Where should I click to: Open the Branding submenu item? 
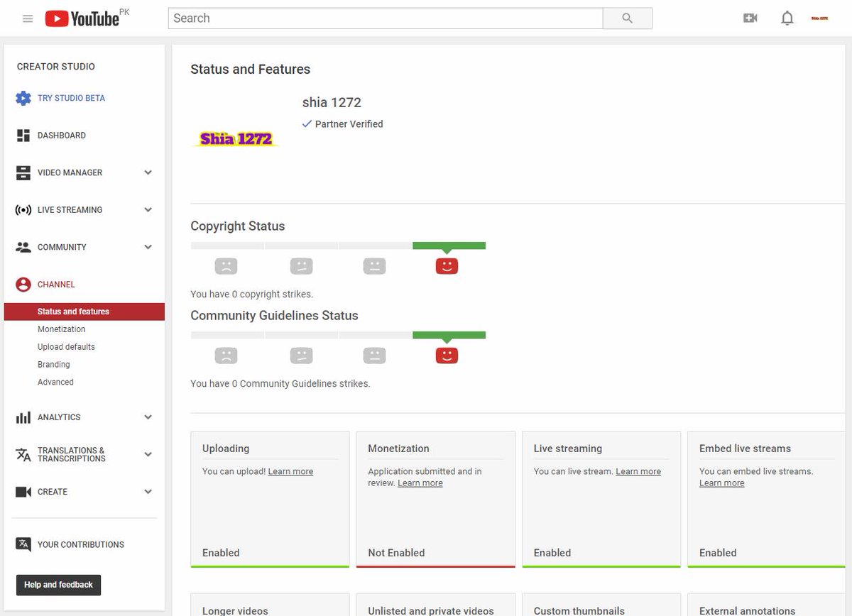[54, 365]
